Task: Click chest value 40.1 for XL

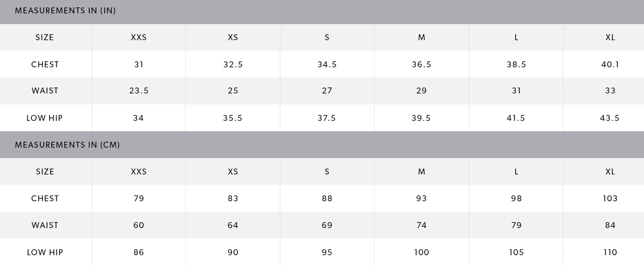Action: 610,64
